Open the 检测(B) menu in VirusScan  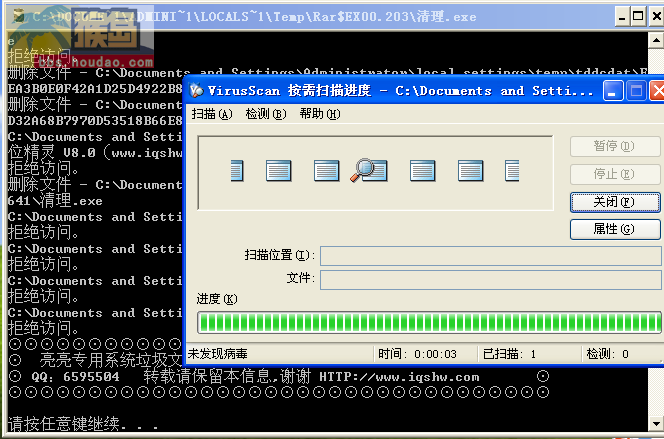point(266,114)
